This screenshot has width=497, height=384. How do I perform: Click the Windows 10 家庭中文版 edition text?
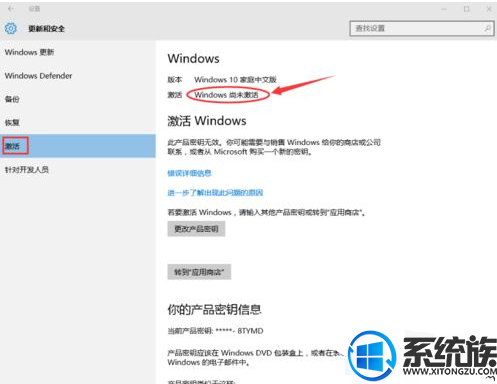235,79
